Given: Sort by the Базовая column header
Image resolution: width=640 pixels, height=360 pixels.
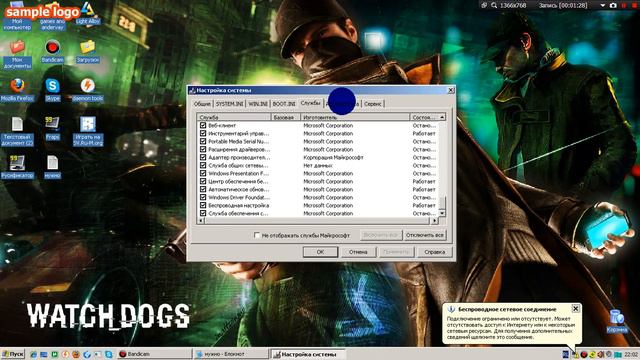Looking at the screenshot, I should click(x=286, y=117).
